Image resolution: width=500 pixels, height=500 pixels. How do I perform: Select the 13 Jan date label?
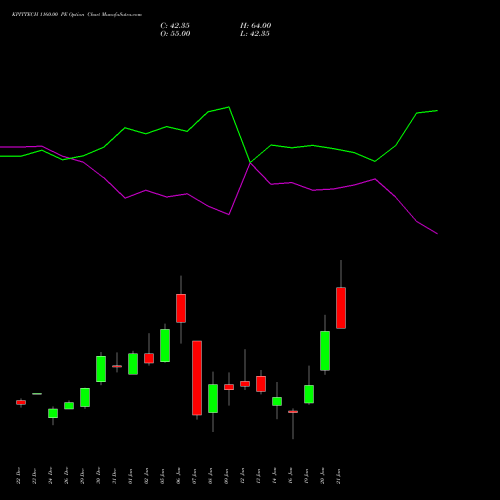pyautogui.click(x=259, y=476)
